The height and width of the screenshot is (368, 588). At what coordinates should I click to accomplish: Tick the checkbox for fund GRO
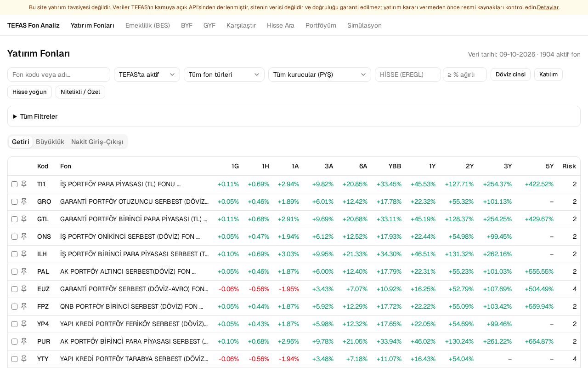coord(14,201)
